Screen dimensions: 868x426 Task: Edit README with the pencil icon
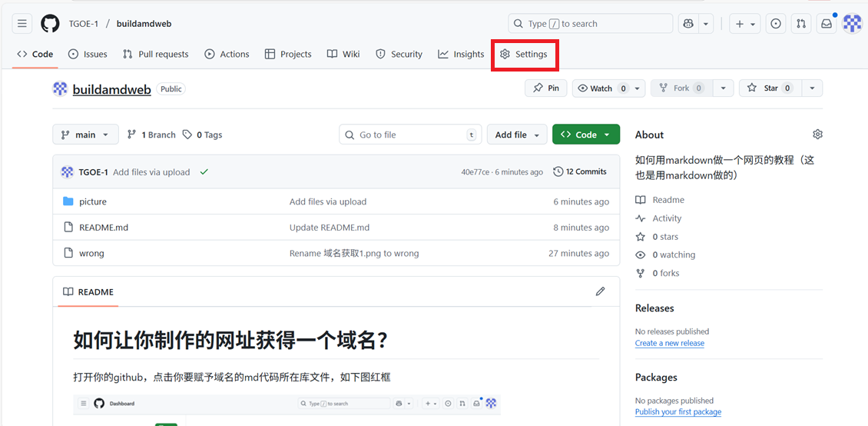(x=600, y=291)
